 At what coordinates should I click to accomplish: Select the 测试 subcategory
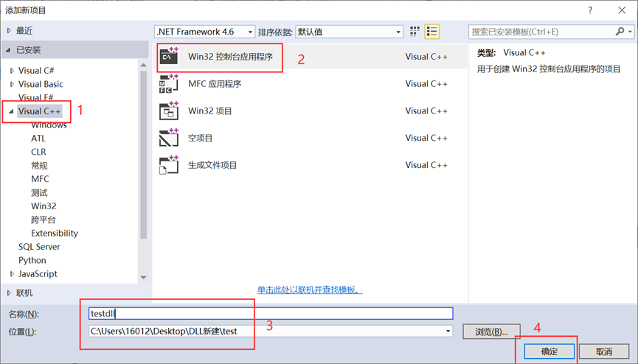click(x=39, y=193)
